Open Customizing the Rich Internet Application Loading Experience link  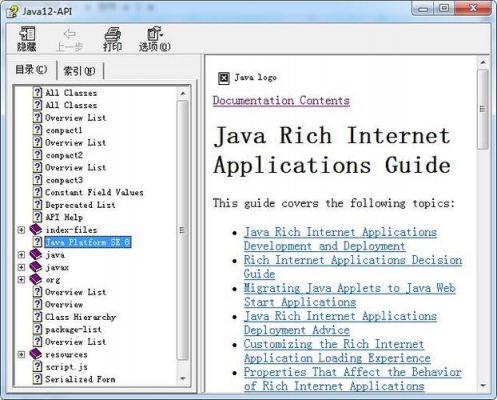point(337,351)
